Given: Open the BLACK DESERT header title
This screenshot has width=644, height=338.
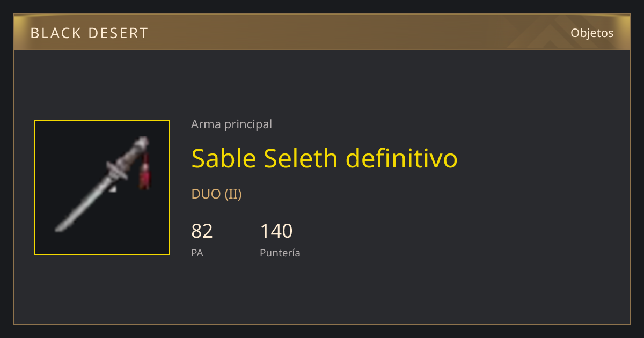Looking at the screenshot, I should [x=89, y=33].
